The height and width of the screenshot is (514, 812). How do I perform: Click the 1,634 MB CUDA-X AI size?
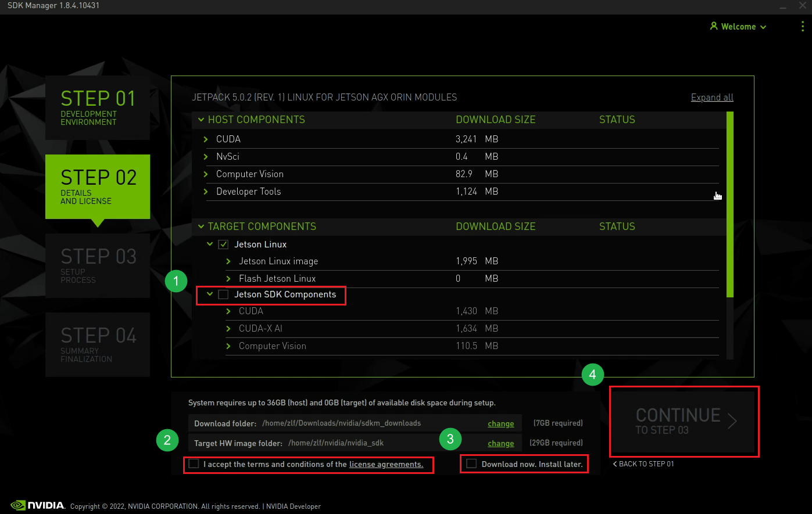(477, 329)
